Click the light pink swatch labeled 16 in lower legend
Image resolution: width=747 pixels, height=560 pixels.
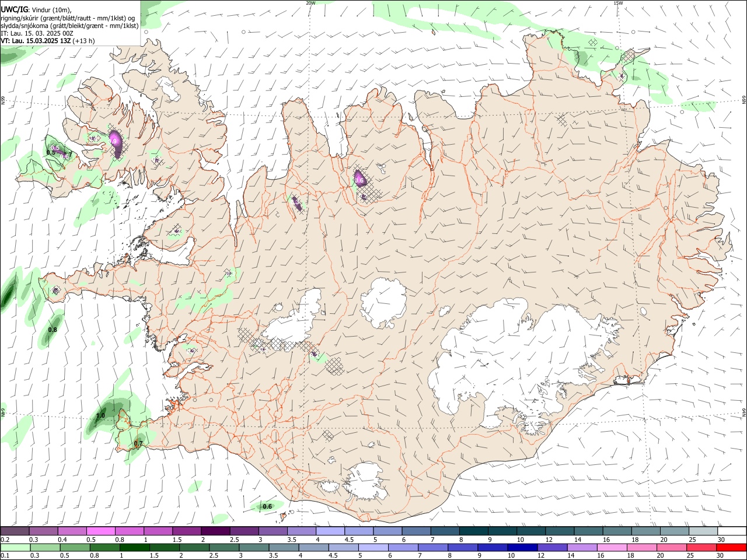click(612, 548)
